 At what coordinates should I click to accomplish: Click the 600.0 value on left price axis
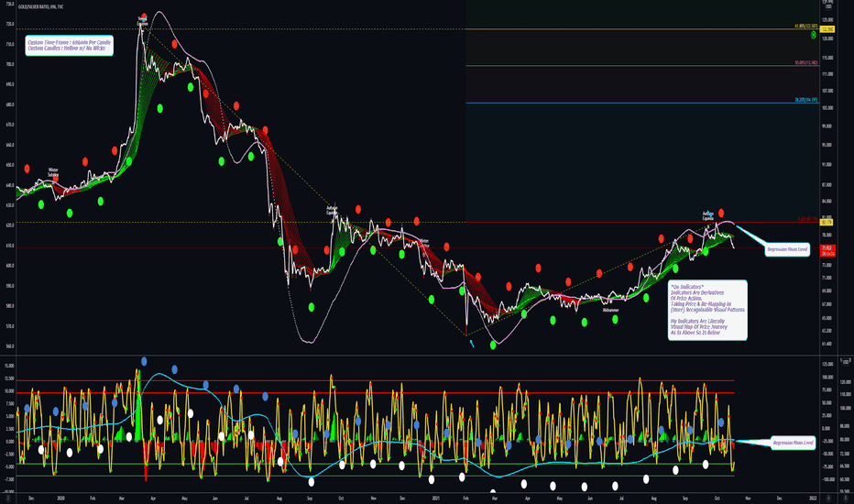point(10,266)
